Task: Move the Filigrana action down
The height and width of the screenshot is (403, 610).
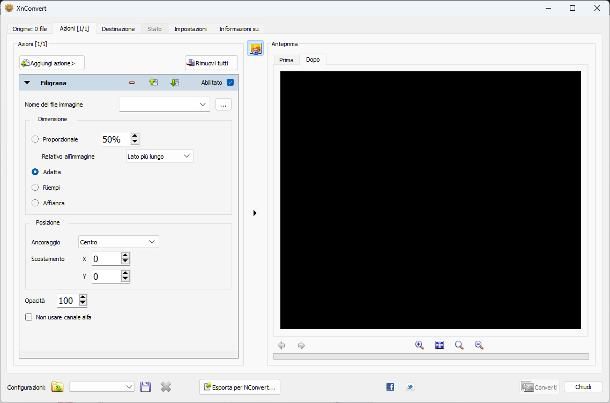Action: click(174, 82)
